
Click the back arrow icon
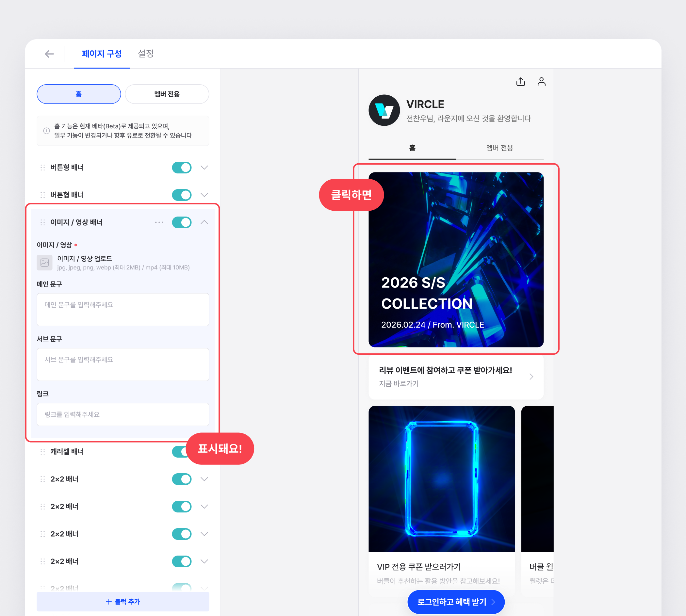pyautogui.click(x=49, y=54)
